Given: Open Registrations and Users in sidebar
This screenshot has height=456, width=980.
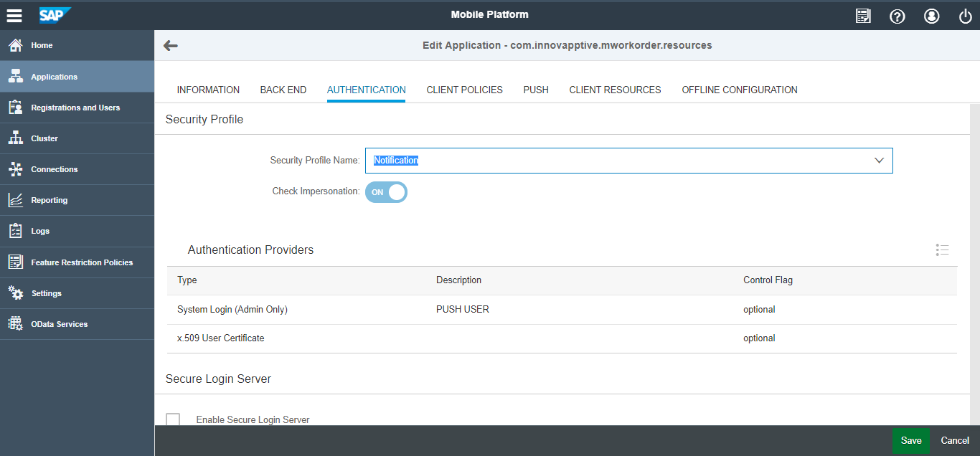Looking at the screenshot, I should point(75,108).
